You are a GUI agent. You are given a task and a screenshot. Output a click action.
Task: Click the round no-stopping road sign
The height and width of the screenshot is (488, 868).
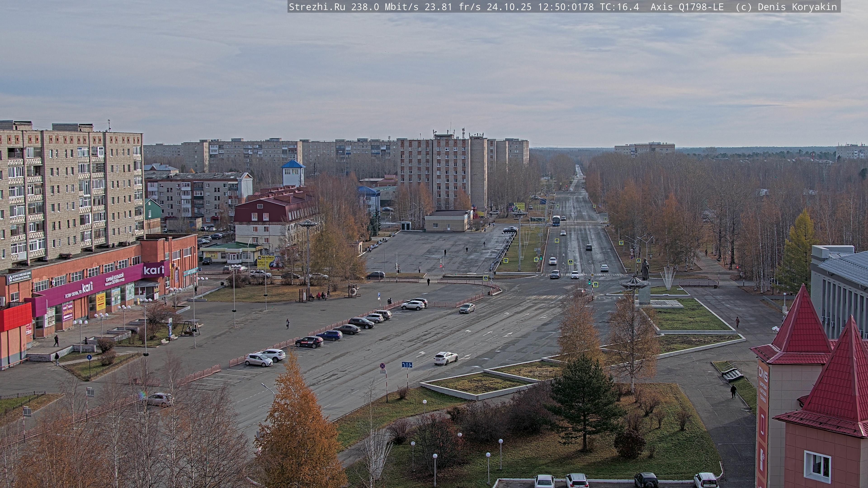coord(383,366)
